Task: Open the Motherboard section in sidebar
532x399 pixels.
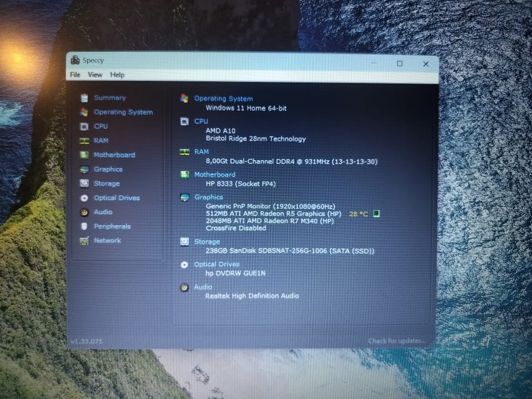Action: point(114,155)
